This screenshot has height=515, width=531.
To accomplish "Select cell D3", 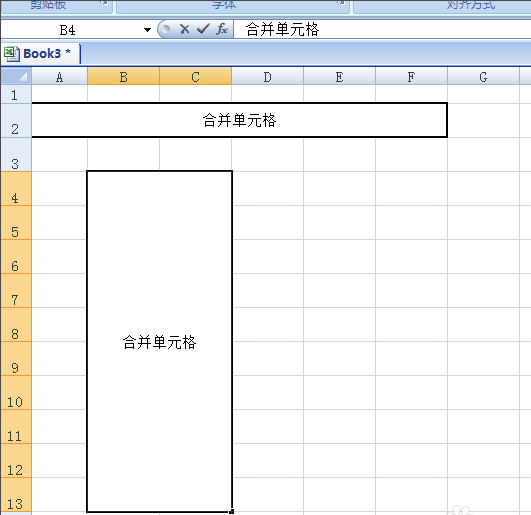I will (268, 154).
